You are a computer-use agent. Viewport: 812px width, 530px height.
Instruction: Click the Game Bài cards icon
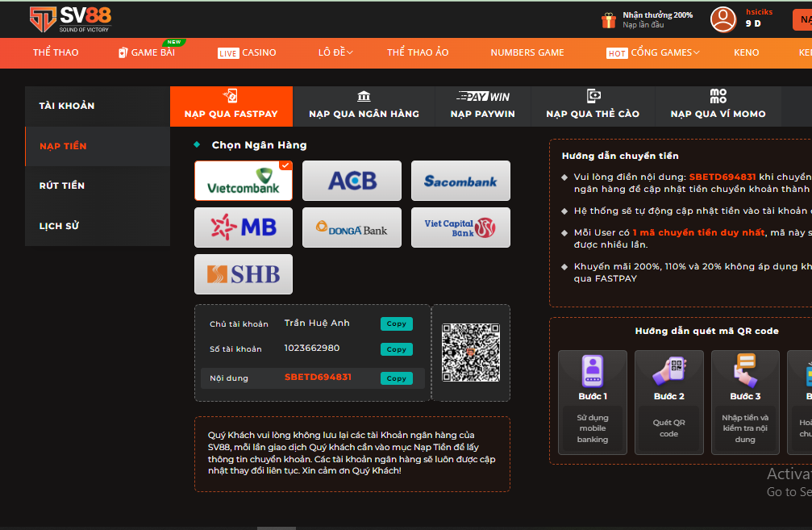click(123, 52)
